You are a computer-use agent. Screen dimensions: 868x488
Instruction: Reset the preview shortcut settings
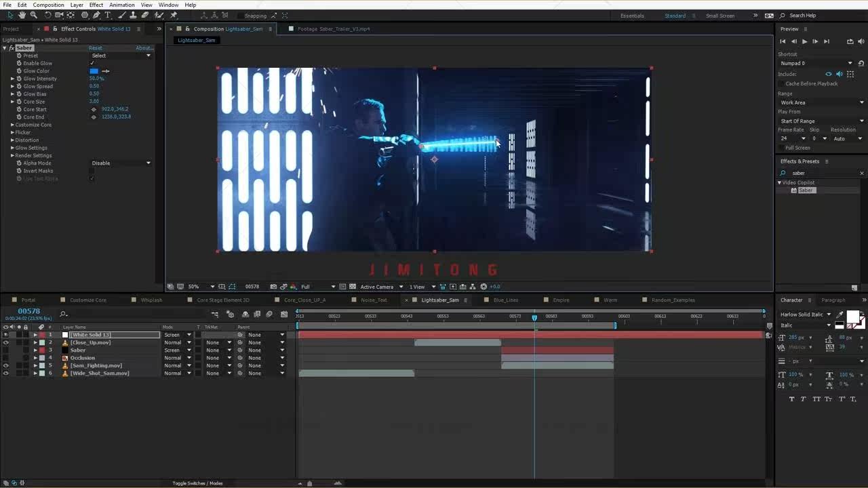[861, 63]
